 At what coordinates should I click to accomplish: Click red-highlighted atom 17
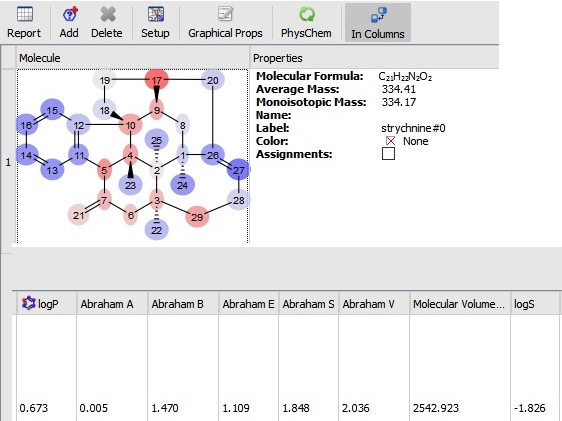pos(157,80)
